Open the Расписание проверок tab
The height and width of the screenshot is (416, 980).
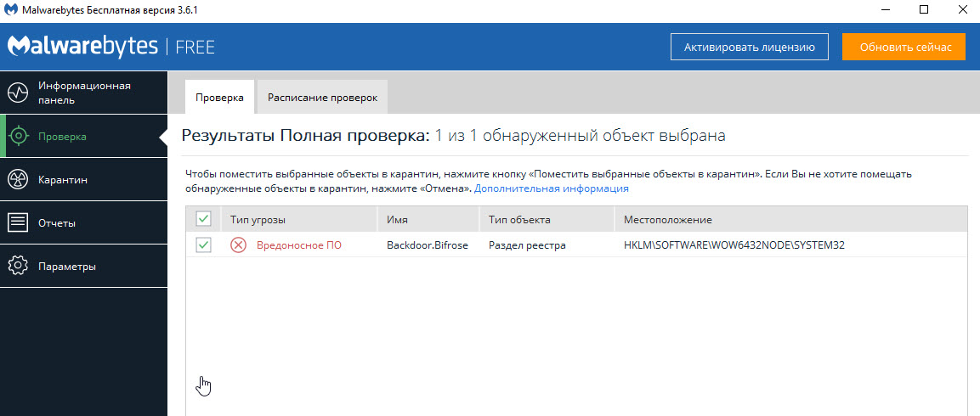click(322, 98)
